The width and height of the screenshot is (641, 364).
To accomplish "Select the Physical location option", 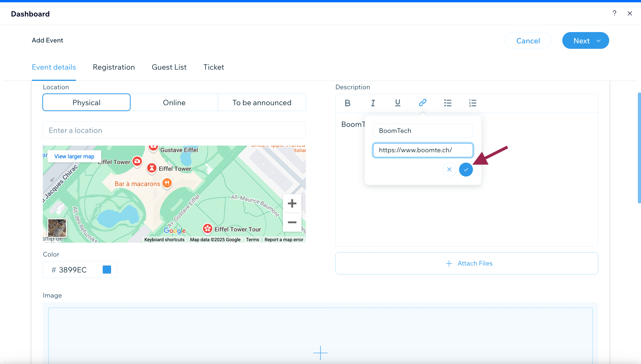I will [86, 103].
